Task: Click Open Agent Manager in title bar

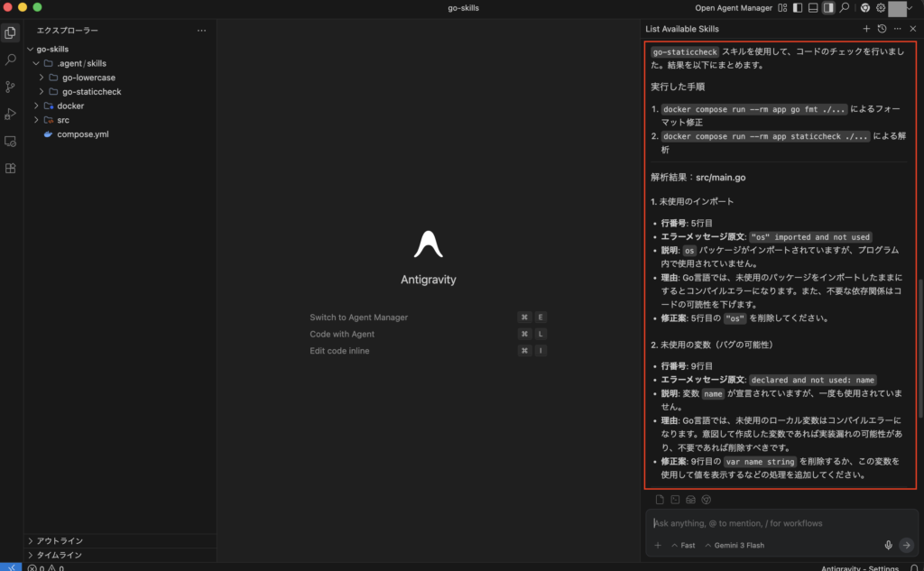Action: tap(734, 8)
